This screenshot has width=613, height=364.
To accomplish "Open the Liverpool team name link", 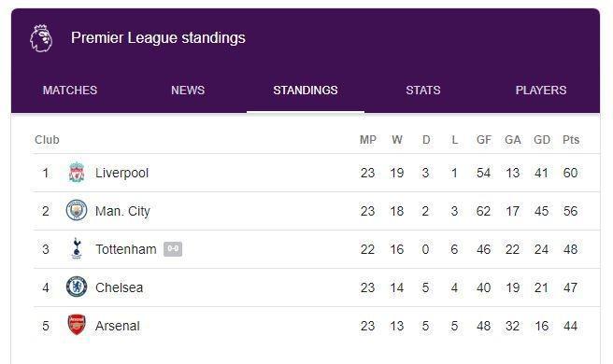I will 122,173.
